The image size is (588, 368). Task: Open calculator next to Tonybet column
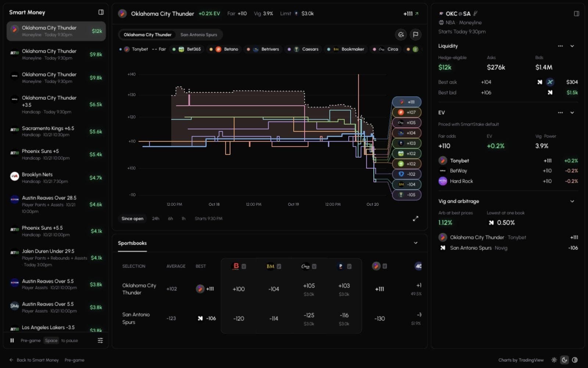385,266
